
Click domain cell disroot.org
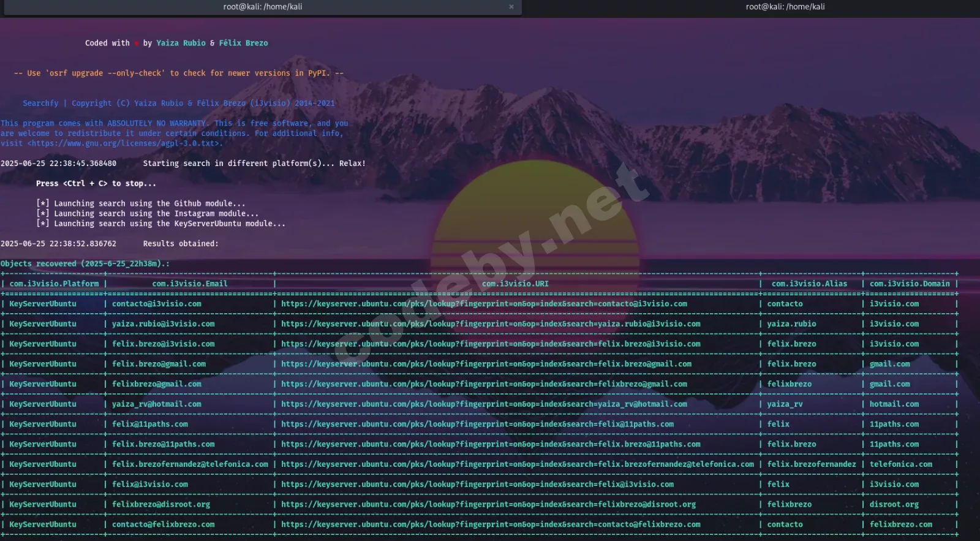point(894,505)
